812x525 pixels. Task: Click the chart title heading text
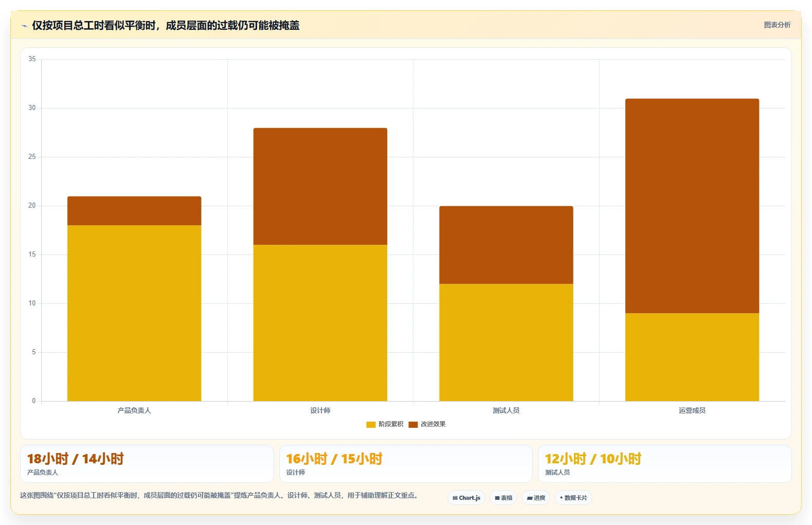tap(166, 26)
